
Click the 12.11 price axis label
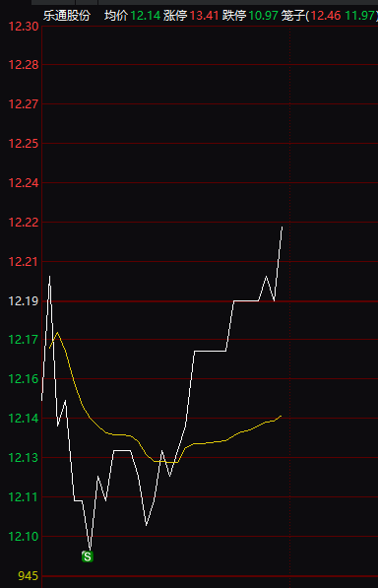pos(24,496)
